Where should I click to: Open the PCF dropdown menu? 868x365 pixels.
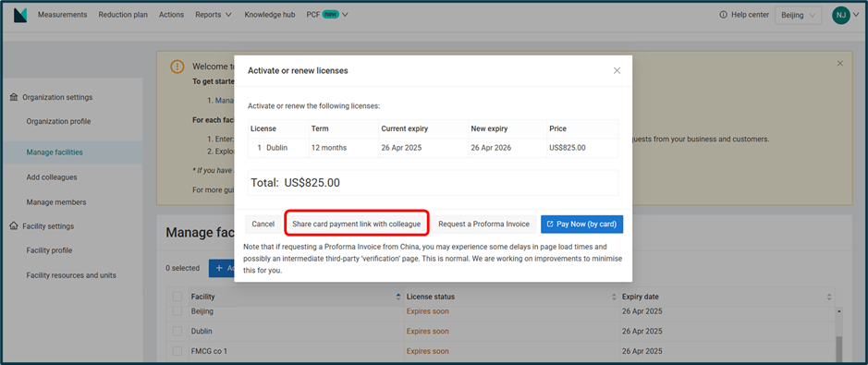point(326,15)
